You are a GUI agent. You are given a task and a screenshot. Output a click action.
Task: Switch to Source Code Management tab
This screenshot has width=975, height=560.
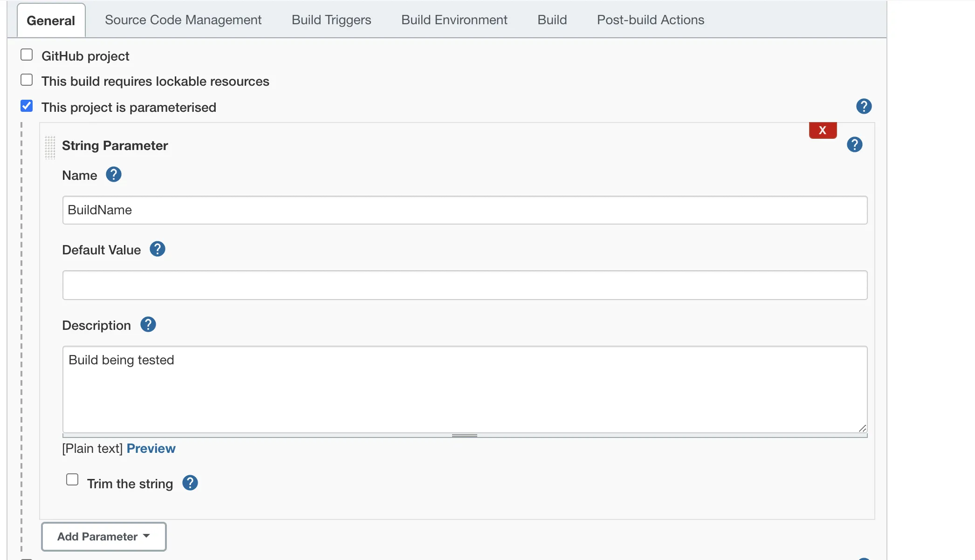[x=183, y=20]
